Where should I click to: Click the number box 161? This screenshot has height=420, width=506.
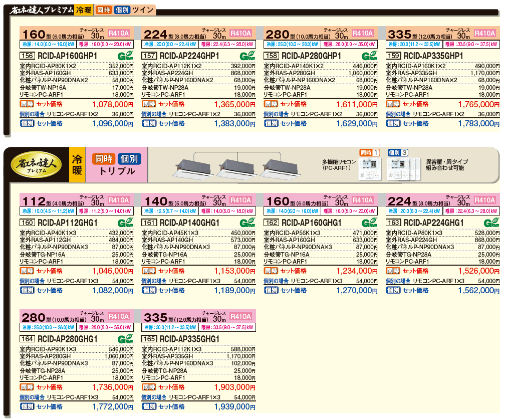click(x=149, y=223)
